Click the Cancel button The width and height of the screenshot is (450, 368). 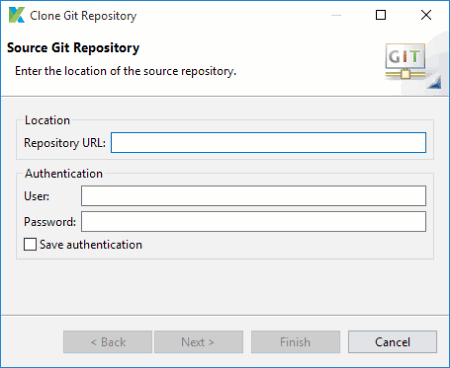[392, 342]
